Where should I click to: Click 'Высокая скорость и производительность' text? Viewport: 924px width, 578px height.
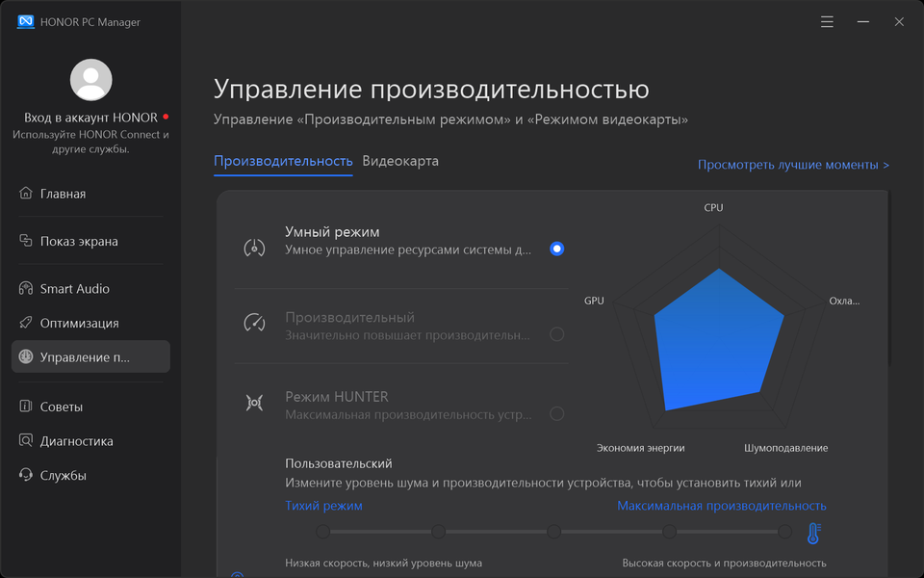[x=724, y=563]
